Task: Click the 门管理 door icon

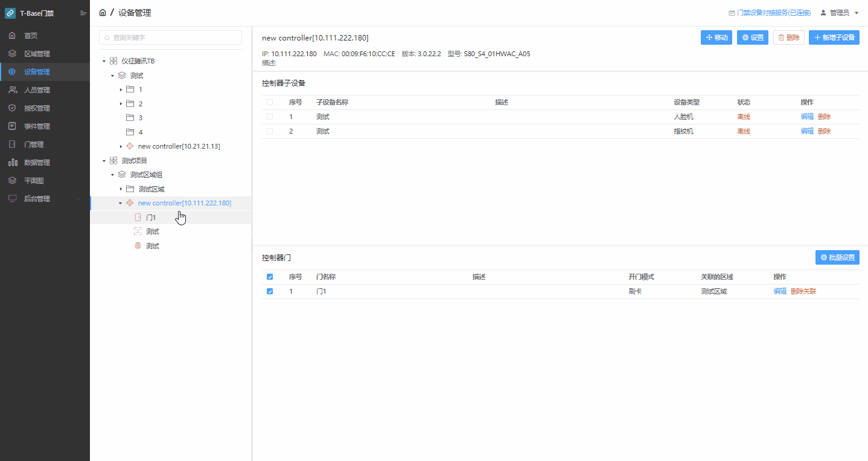Action: [12, 144]
